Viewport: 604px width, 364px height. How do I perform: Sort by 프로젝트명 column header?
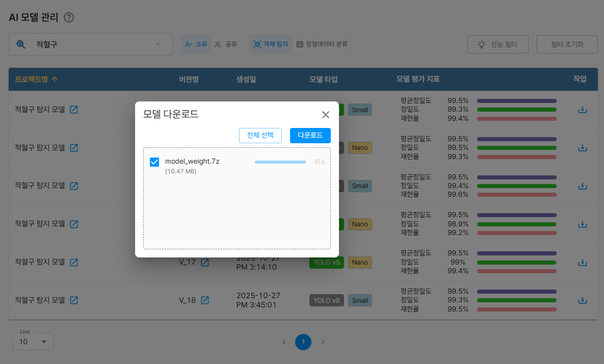click(36, 79)
